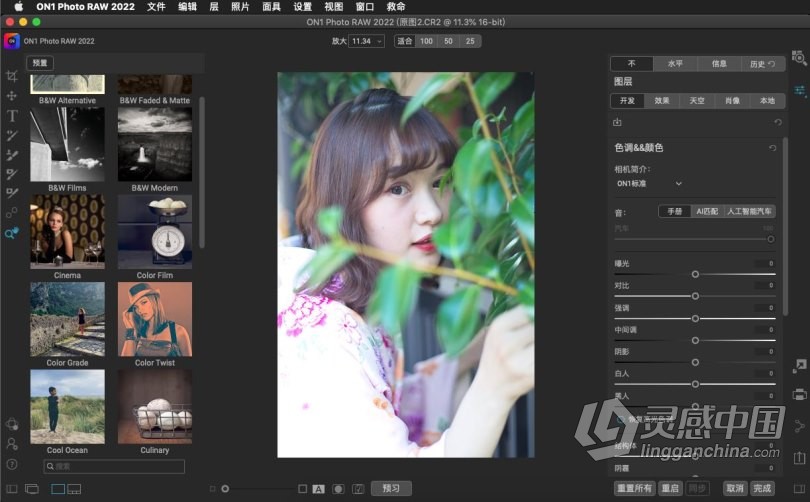
Task: Click the 取消 cancel button
Action: pos(735,488)
